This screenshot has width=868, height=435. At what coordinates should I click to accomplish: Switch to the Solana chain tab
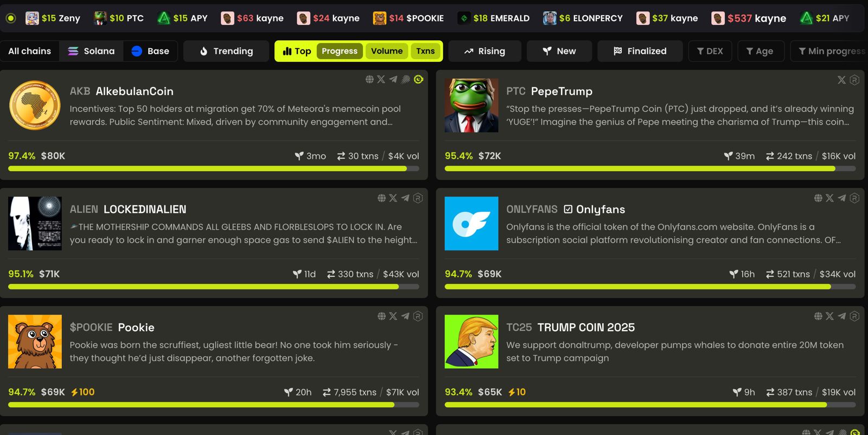[x=91, y=51]
